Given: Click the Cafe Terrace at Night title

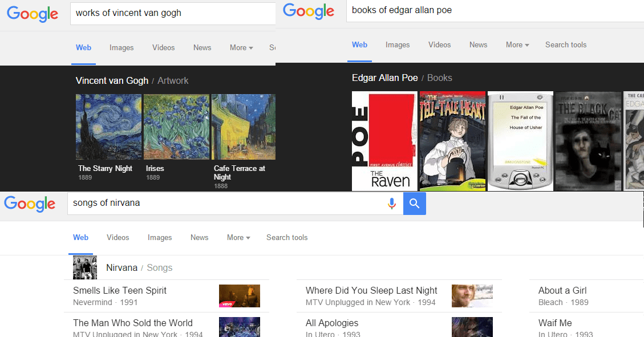Looking at the screenshot, I should tap(240, 172).
